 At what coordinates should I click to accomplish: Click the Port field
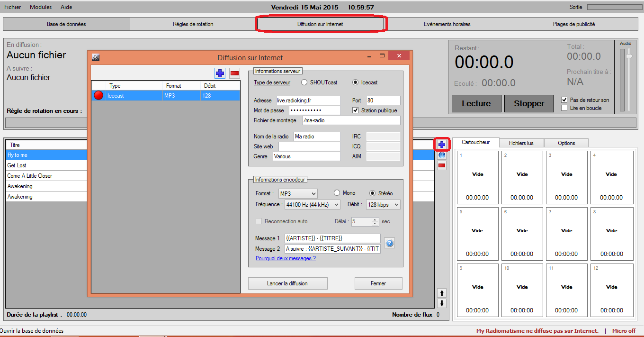pos(383,100)
